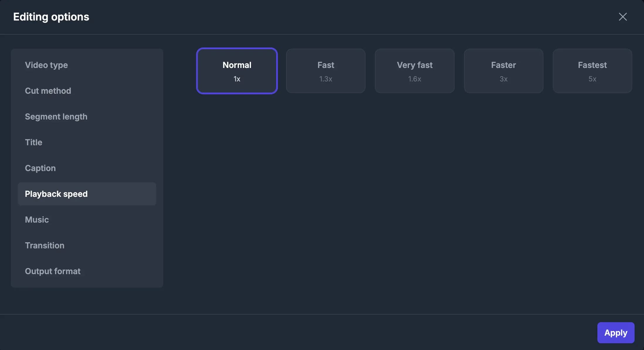Choose the Fast 1.3x speed option
644x350 pixels.
[326, 71]
